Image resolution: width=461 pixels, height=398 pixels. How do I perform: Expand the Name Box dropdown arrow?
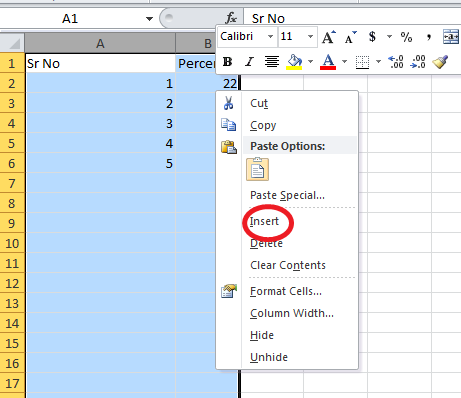click(149, 19)
